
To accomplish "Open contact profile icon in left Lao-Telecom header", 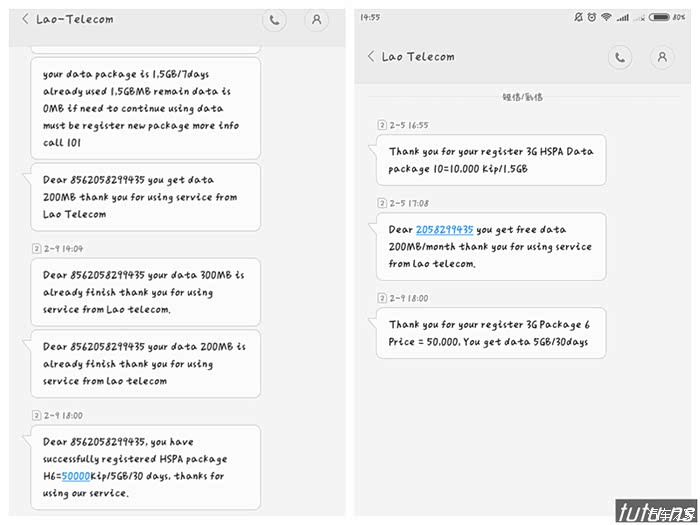I will pos(317,20).
